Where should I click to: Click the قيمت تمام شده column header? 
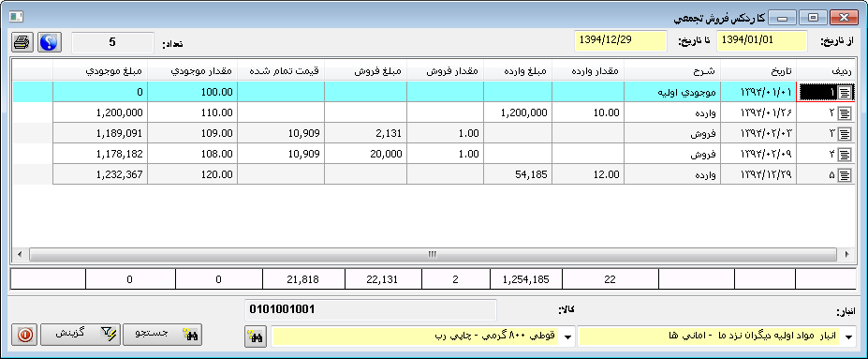pyautogui.click(x=281, y=72)
